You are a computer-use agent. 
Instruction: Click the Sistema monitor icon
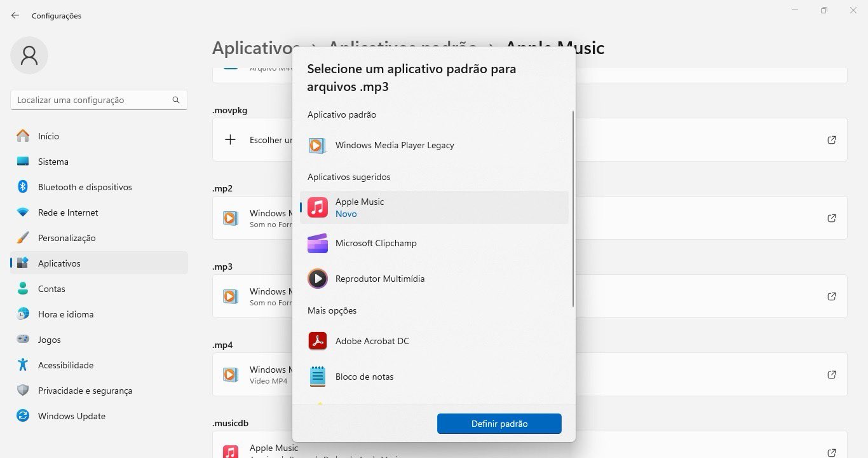pyautogui.click(x=23, y=162)
